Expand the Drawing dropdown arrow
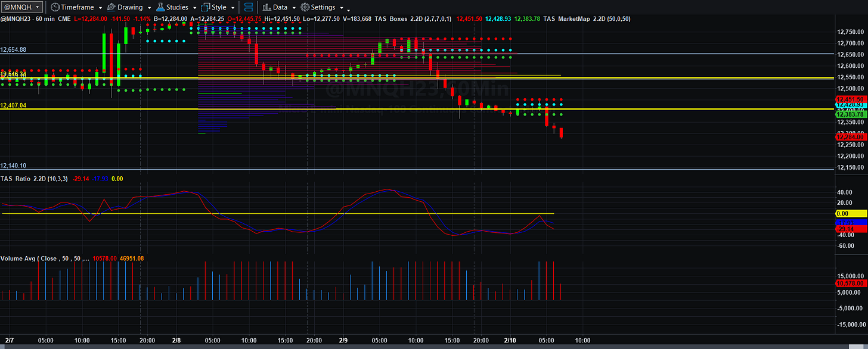The image size is (868, 349). pyautogui.click(x=149, y=8)
